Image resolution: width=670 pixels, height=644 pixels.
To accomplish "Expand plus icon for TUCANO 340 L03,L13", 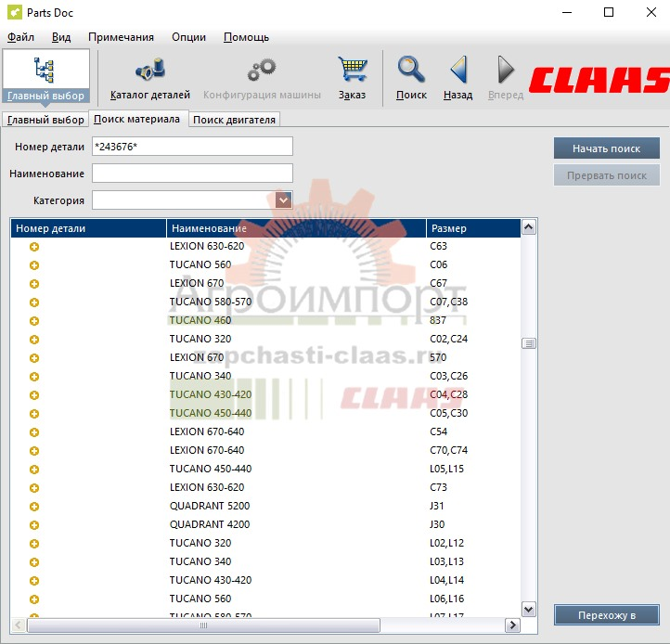I will click(x=34, y=562).
